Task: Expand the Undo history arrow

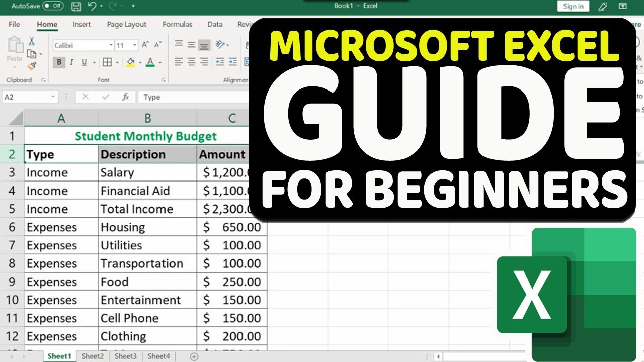Action: [101, 7]
